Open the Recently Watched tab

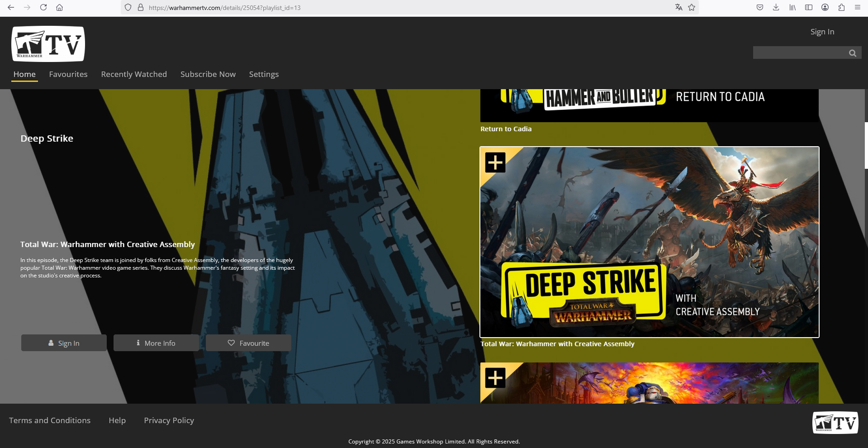[134, 74]
